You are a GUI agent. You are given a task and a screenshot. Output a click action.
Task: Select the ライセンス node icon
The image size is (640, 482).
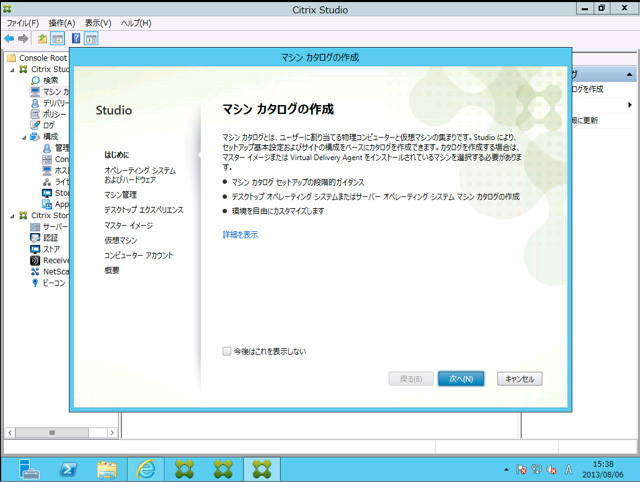(x=47, y=182)
